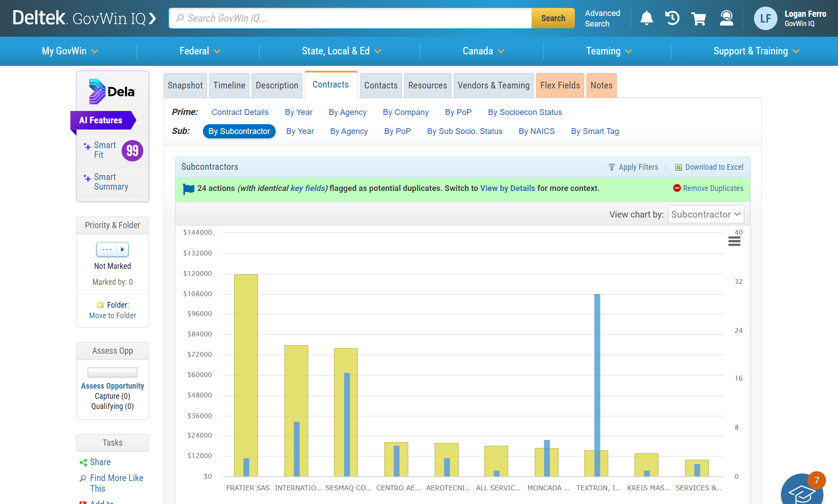Open the Flex Fields tab
This screenshot has width=838, height=504.
click(559, 85)
